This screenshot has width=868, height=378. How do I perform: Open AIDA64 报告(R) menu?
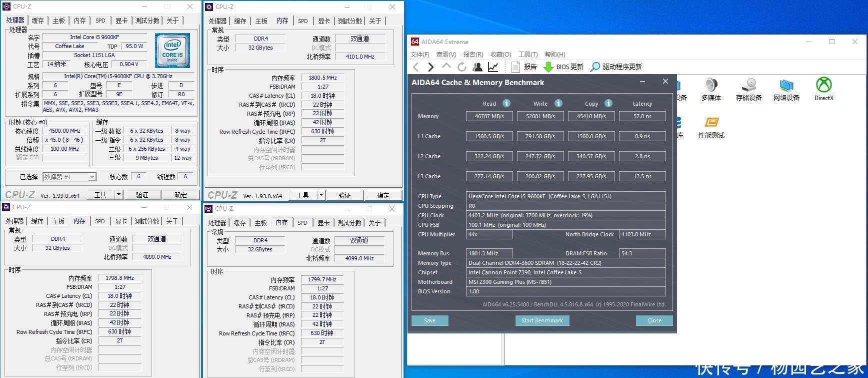click(473, 54)
